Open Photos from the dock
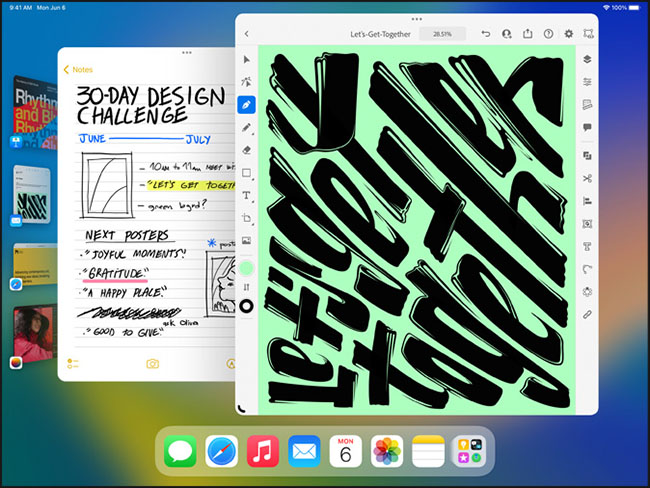 click(387, 451)
